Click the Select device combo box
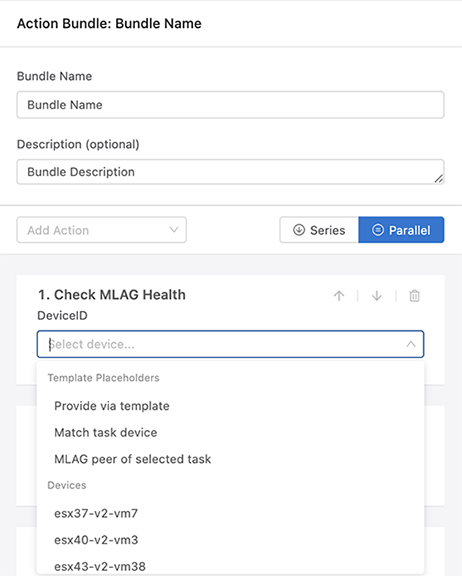The image size is (462, 576). 230,344
